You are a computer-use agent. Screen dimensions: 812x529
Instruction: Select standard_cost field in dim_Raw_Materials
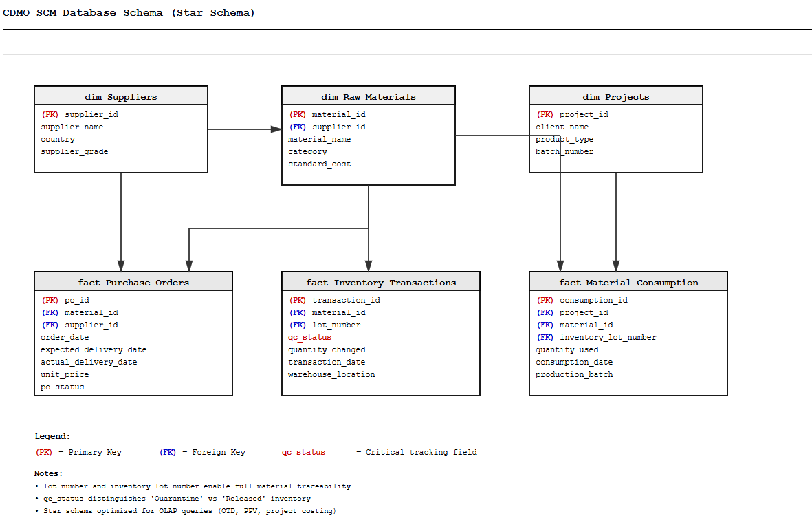(x=320, y=164)
